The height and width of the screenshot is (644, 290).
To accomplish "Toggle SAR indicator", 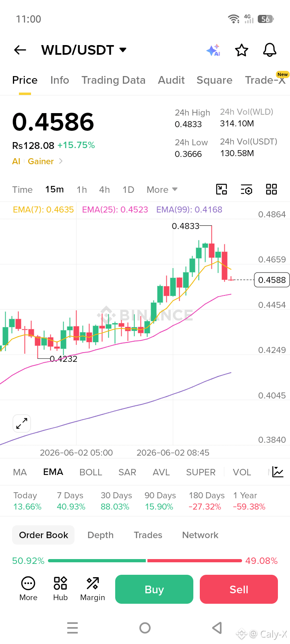I will coord(127,472).
